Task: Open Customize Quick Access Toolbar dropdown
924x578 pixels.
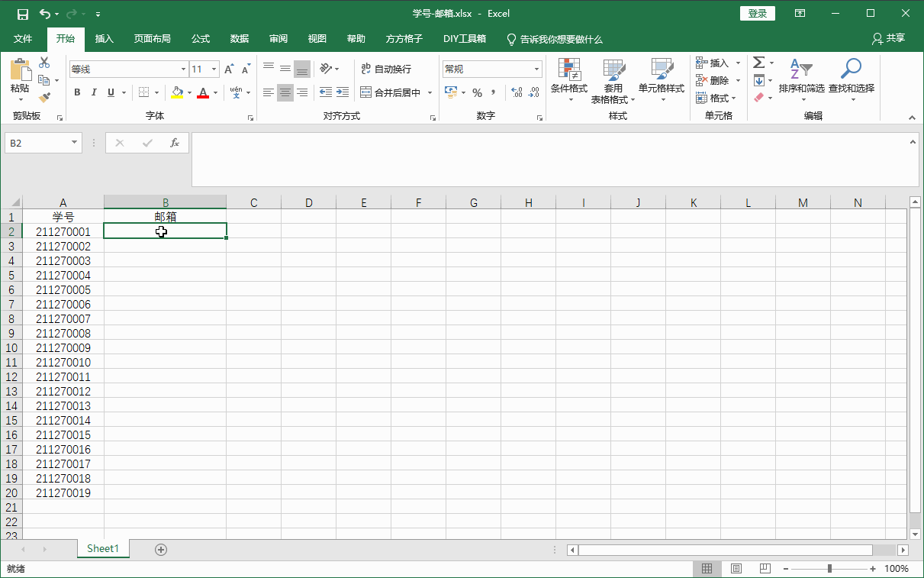Action: tap(98, 14)
